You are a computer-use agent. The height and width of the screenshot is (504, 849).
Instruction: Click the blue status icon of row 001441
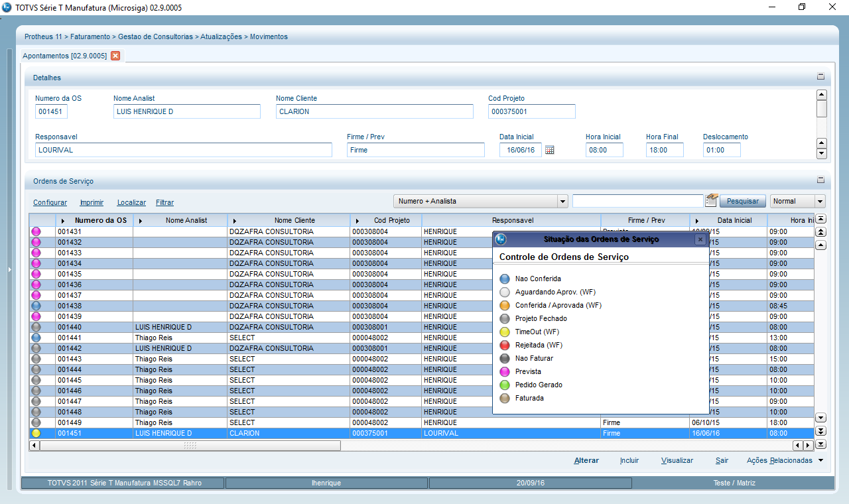click(36, 338)
